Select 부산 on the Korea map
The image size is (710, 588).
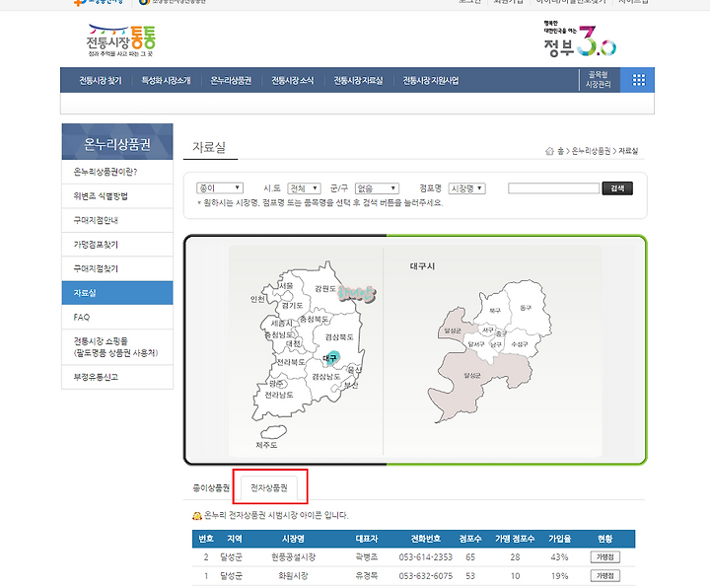point(351,386)
